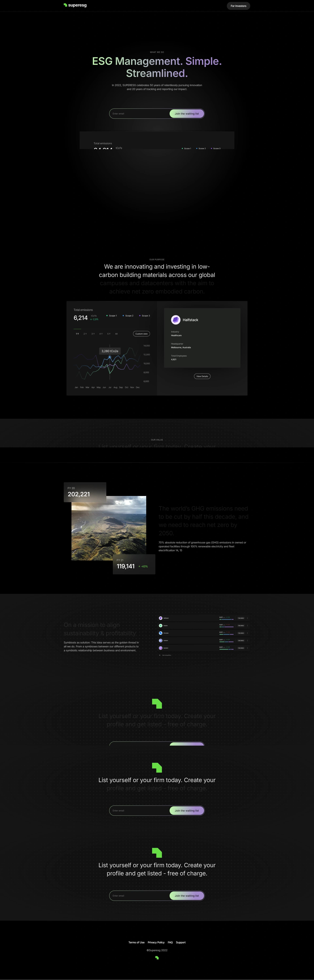Screen dimensions: 314x980
Task: Click the Quotient icon in the competitors list
Action: click(x=161, y=648)
